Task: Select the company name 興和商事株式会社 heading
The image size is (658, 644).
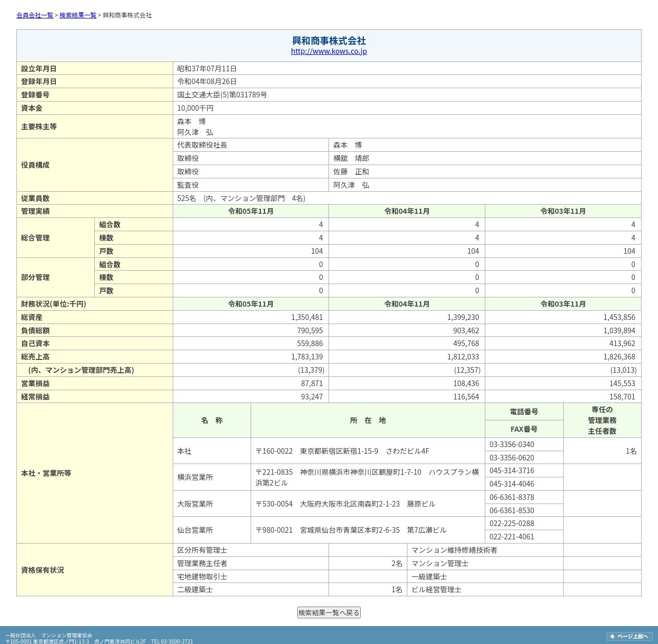Action: [329, 41]
